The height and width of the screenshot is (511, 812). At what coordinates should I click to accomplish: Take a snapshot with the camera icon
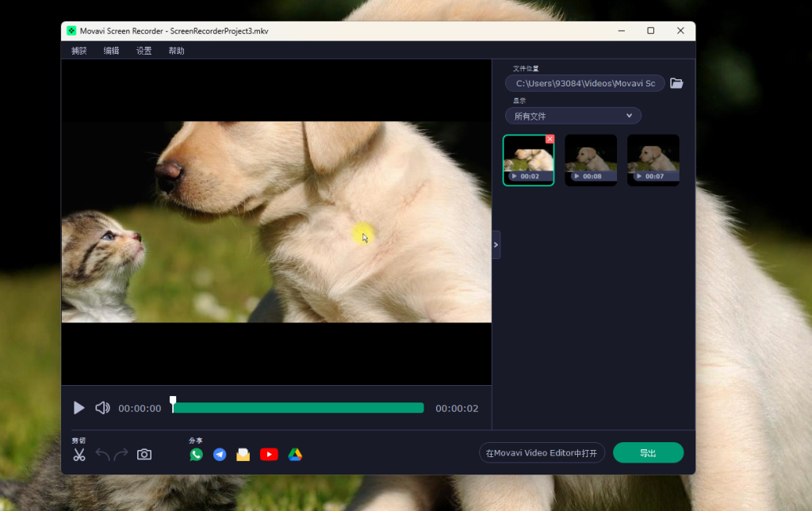tap(144, 454)
